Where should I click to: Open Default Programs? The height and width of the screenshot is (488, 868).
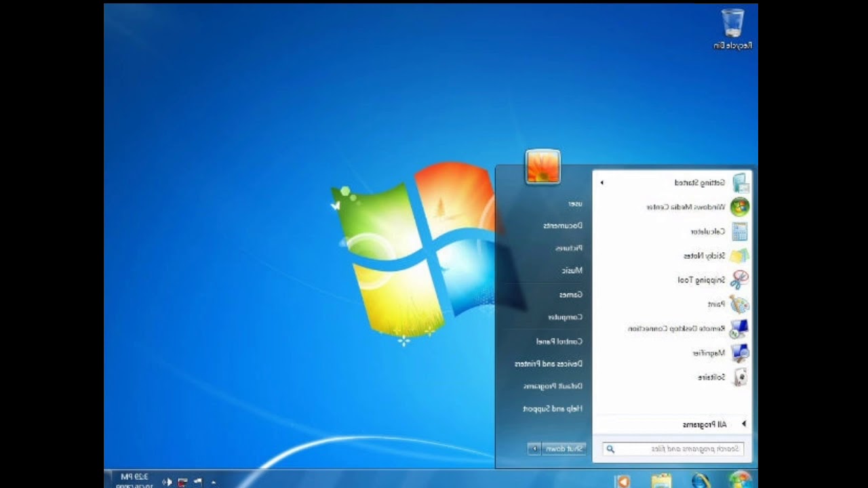553,386
